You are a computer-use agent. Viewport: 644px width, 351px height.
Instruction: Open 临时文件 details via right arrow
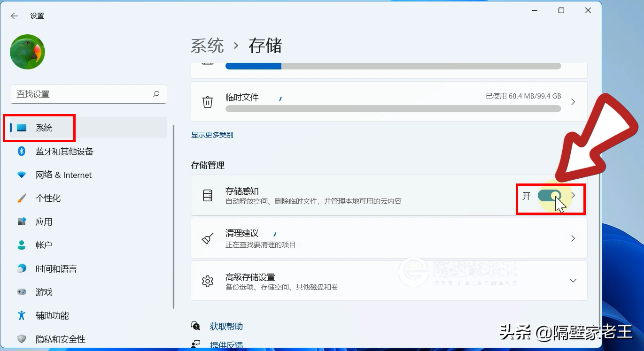(x=573, y=101)
